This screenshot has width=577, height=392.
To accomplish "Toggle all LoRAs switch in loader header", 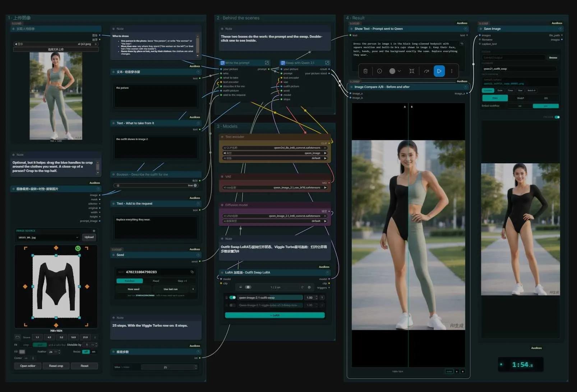I will (248, 287).
